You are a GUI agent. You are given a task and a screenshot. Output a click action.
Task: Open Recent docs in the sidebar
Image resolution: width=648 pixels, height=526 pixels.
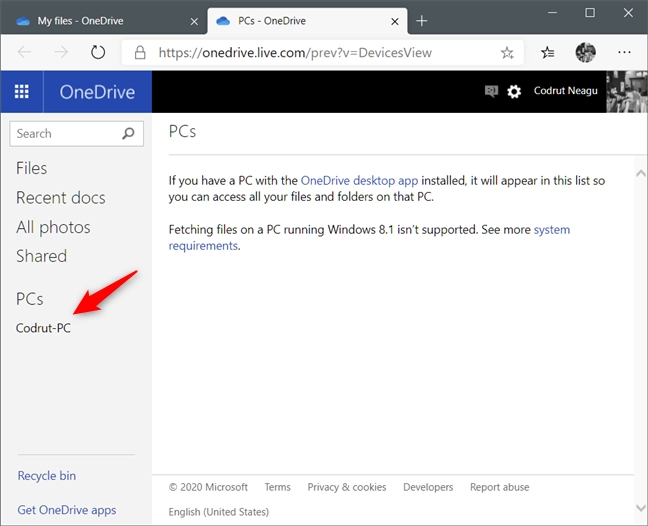click(x=61, y=198)
